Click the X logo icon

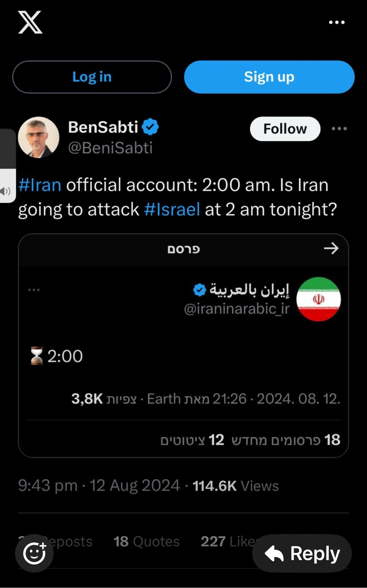pos(30,22)
